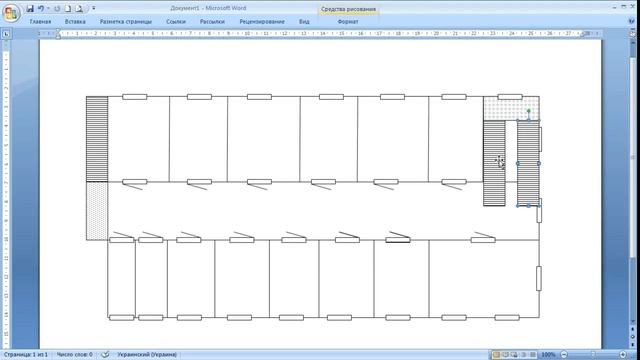Switch to Web Layout view button
This screenshot has height=360, width=640.
click(x=514, y=355)
